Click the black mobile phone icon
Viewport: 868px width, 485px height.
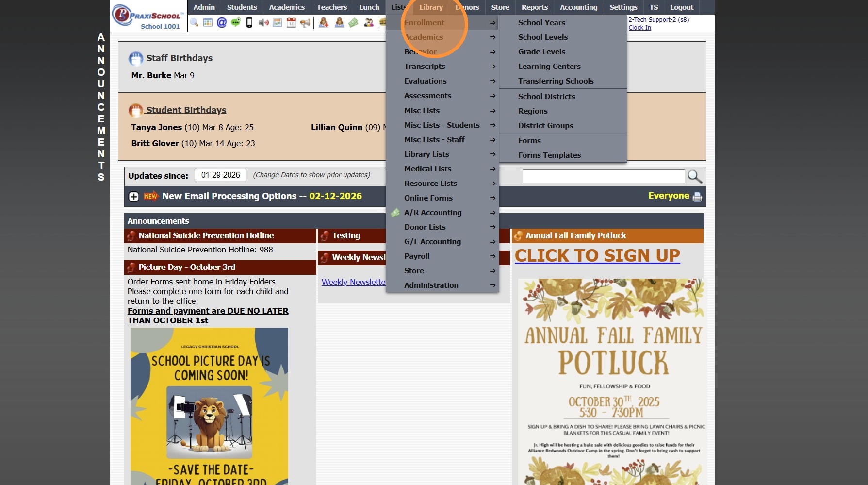pos(249,22)
